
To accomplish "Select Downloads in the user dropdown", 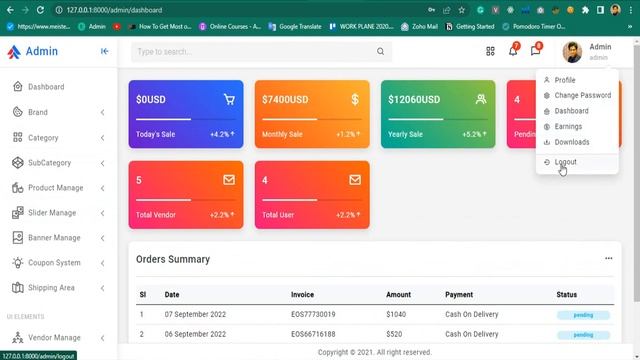I will click(x=577, y=142).
